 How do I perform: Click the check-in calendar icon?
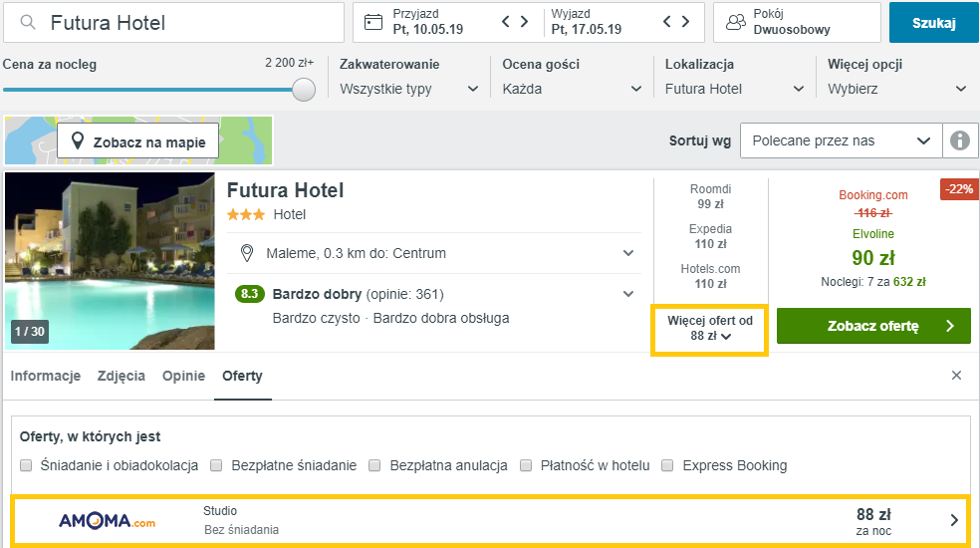coord(373,23)
